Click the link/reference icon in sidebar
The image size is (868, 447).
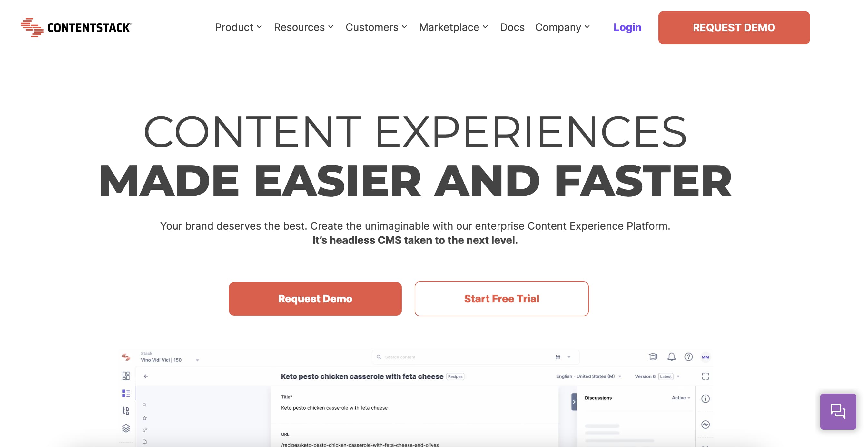[x=145, y=429]
